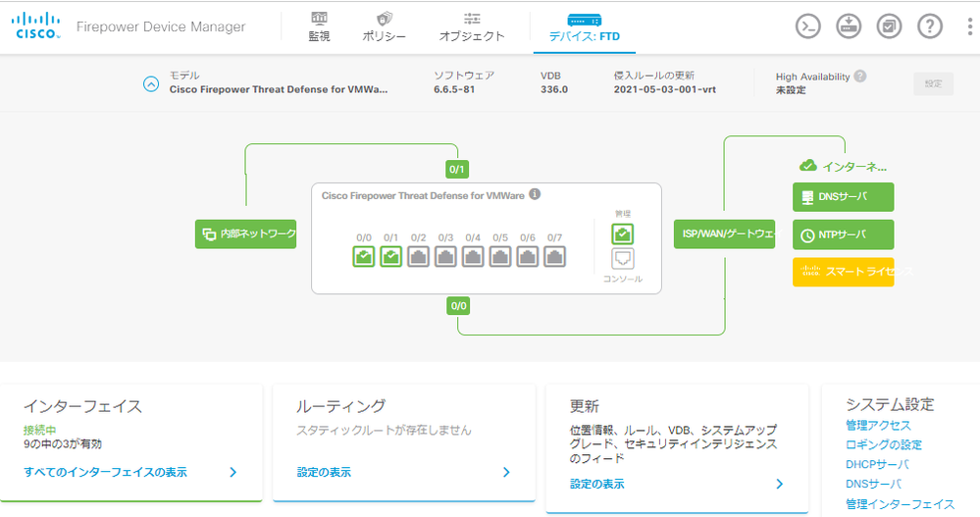Click the コンソール port icon

[623, 259]
